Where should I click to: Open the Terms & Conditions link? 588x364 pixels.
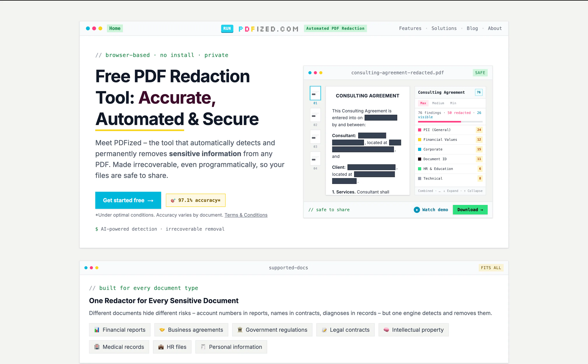[246, 215]
